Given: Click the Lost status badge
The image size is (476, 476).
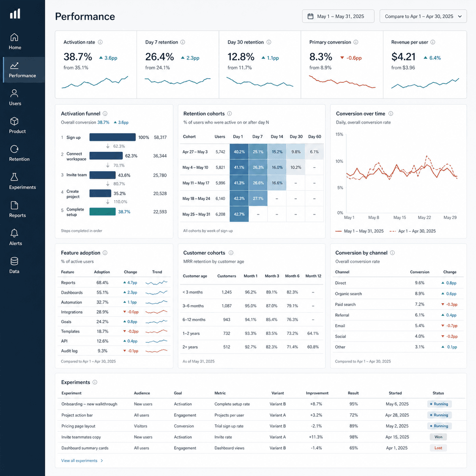Looking at the screenshot, I should (x=438, y=448).
